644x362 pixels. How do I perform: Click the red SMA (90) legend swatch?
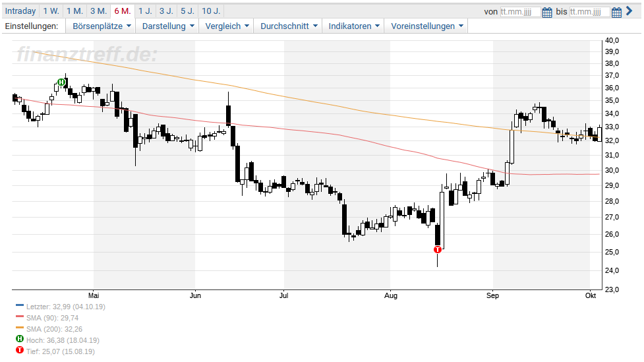point(20,317)
